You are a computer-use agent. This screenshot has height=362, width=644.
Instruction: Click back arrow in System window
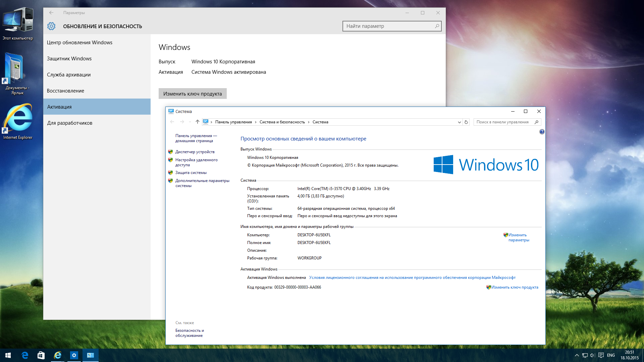(x=172, y=122)
